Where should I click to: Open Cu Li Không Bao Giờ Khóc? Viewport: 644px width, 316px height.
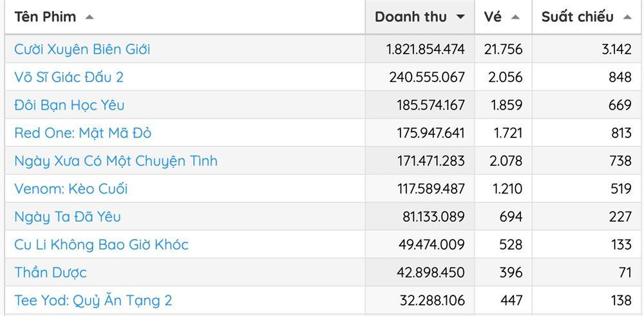coord(101,244)
